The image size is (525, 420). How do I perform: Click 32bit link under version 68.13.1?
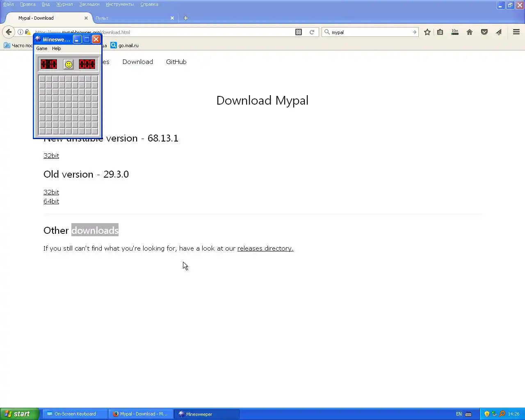tap(51, 156)
